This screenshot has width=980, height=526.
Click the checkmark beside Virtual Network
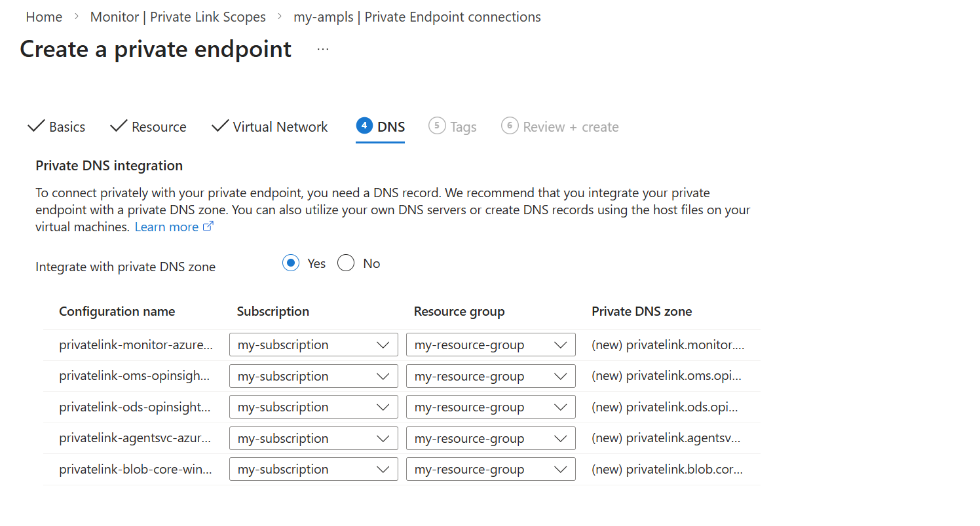(x=220, y=126)
